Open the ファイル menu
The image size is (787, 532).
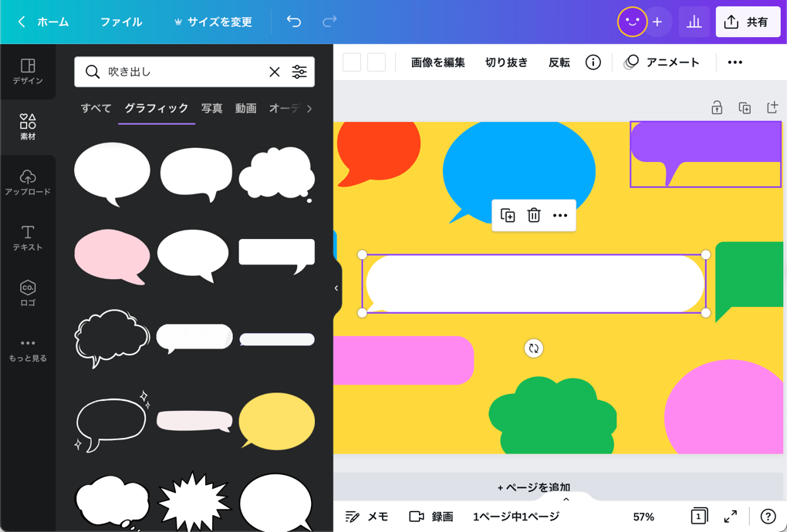point(121,22)
